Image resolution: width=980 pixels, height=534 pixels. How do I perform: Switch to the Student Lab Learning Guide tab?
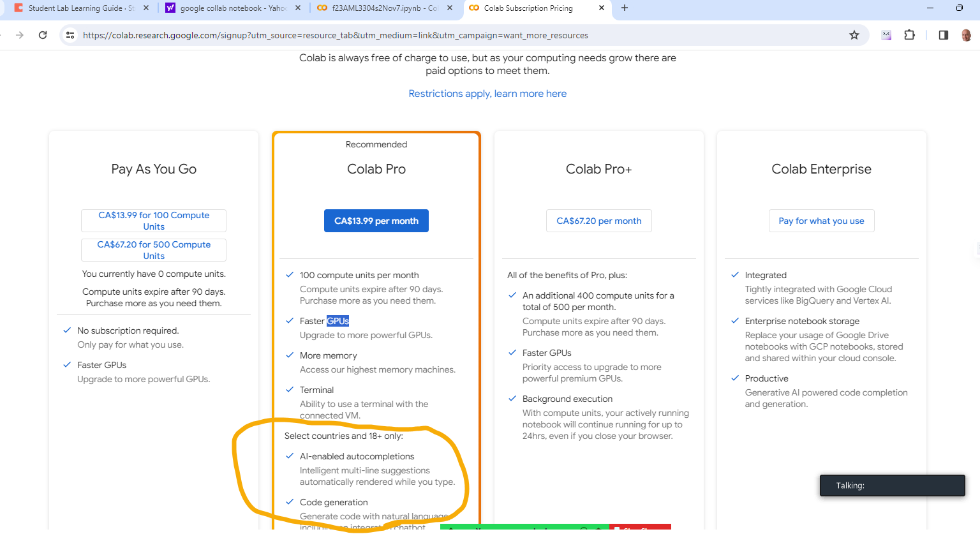[82, 8]
